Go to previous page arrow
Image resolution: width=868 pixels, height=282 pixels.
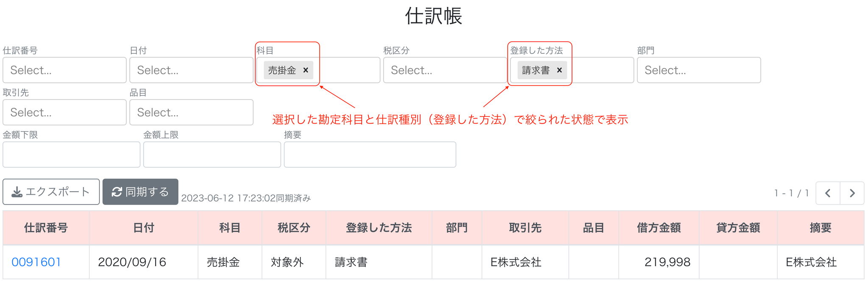point(828,193)
